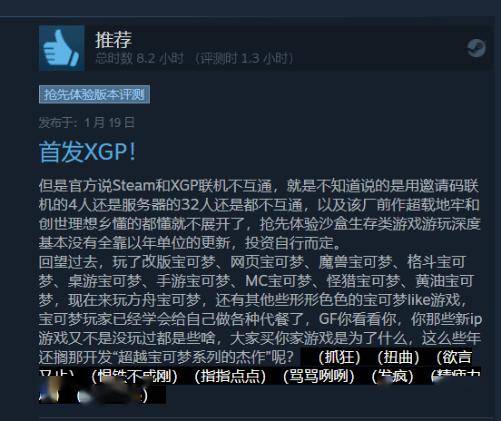Image resolution: width=501 pixels, height=421 pixels.
Task: Click the blue thumbs-up recommendation icon
Action: coord(62,48)
